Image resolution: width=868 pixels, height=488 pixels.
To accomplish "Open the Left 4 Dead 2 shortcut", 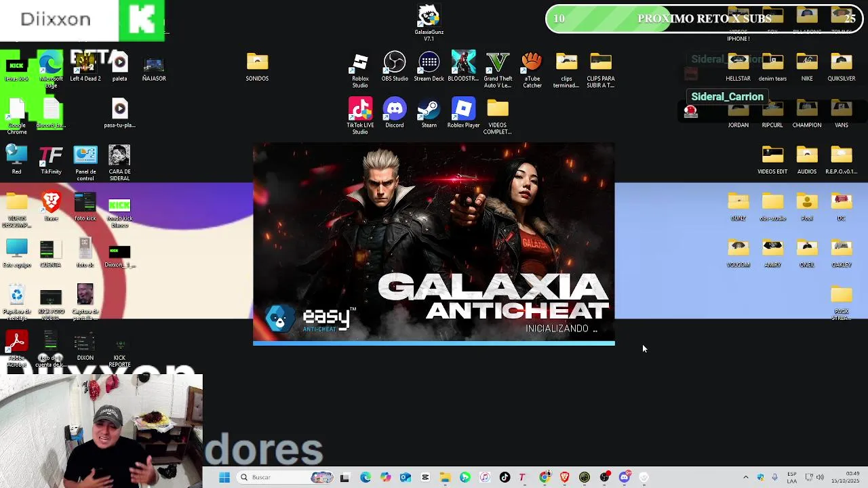I will (x=85, y=67).
